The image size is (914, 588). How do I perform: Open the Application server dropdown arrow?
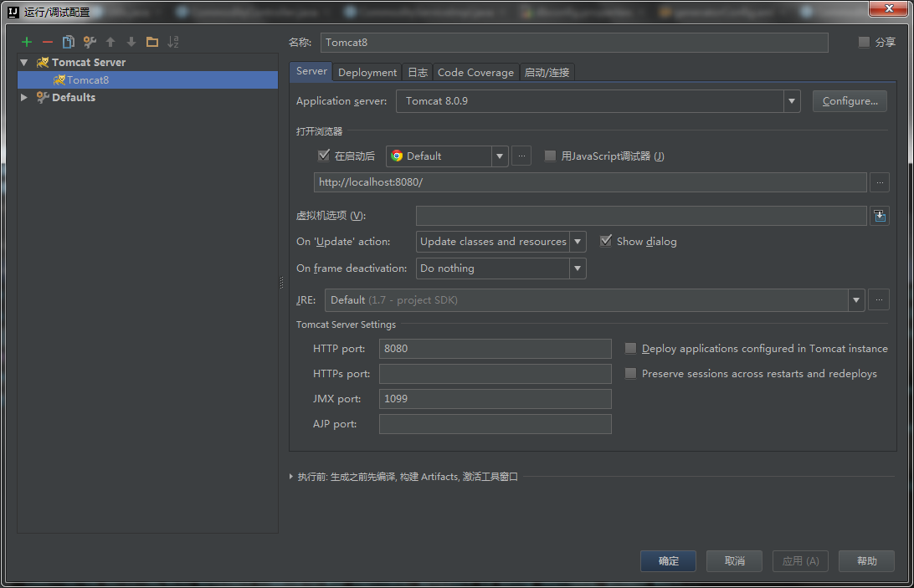tap(792, 101)
